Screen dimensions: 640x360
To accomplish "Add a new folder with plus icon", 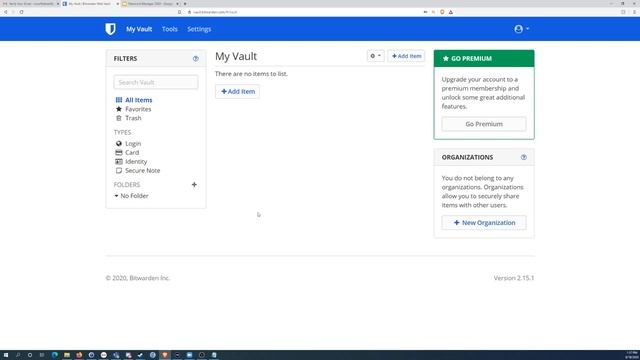I will point(194,185).
